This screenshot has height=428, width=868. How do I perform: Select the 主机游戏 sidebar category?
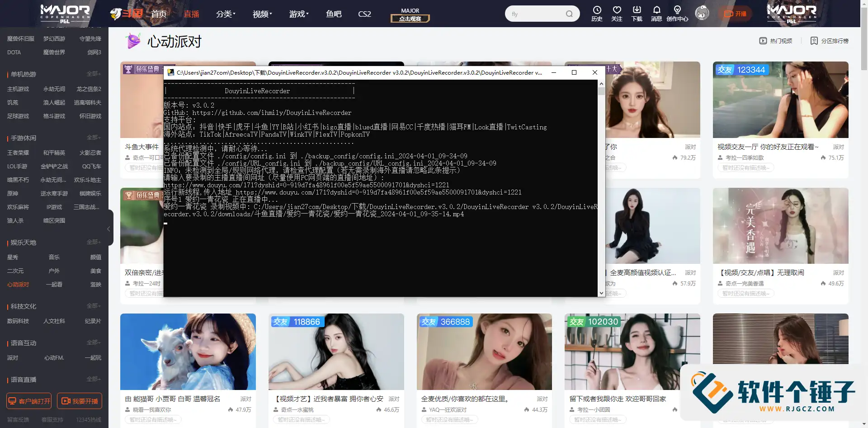[18, 89]
